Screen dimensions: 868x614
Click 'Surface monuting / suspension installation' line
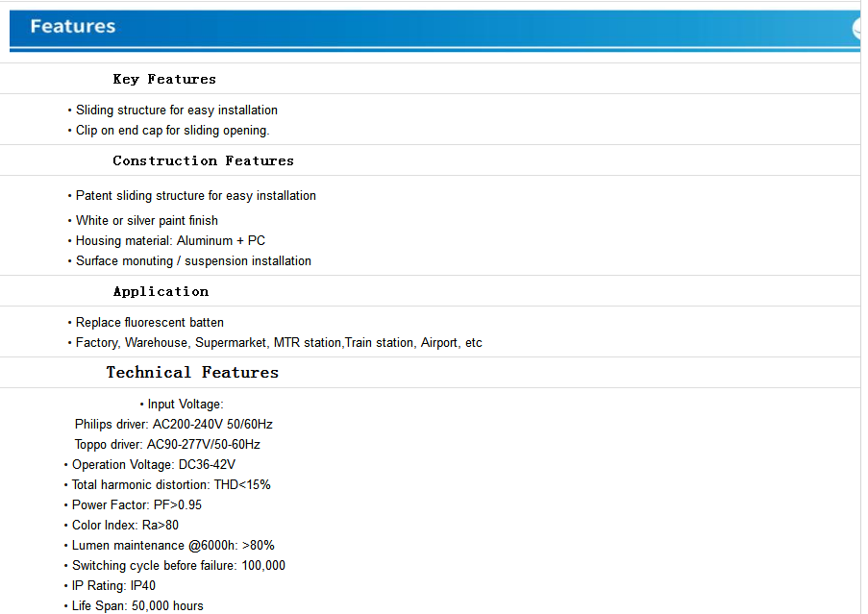(x=193, y=261)
